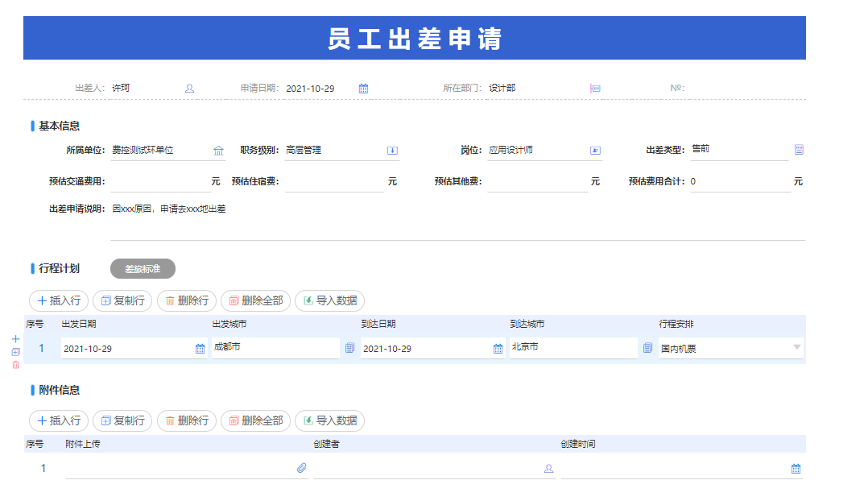
Task: Click the 出发城市 picker icon next to 成都市
Action: (x=349, y=348)
